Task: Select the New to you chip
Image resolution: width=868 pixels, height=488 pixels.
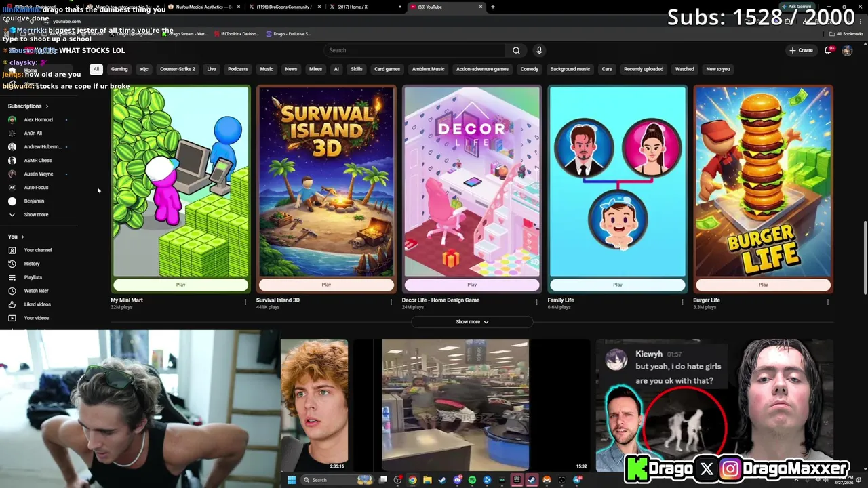Action: pyautogui.click(x=718, y=69)
